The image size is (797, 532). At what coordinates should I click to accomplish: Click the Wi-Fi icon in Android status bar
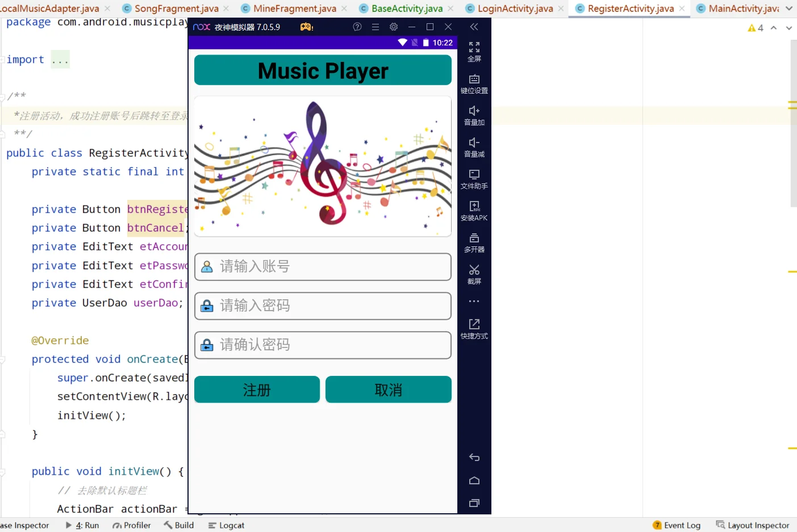pos(402,43)
